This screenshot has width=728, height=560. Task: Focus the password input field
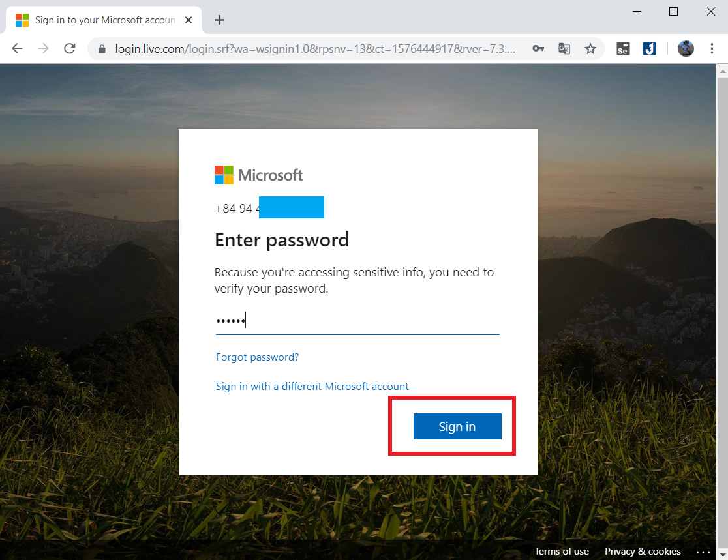(357, 321)
